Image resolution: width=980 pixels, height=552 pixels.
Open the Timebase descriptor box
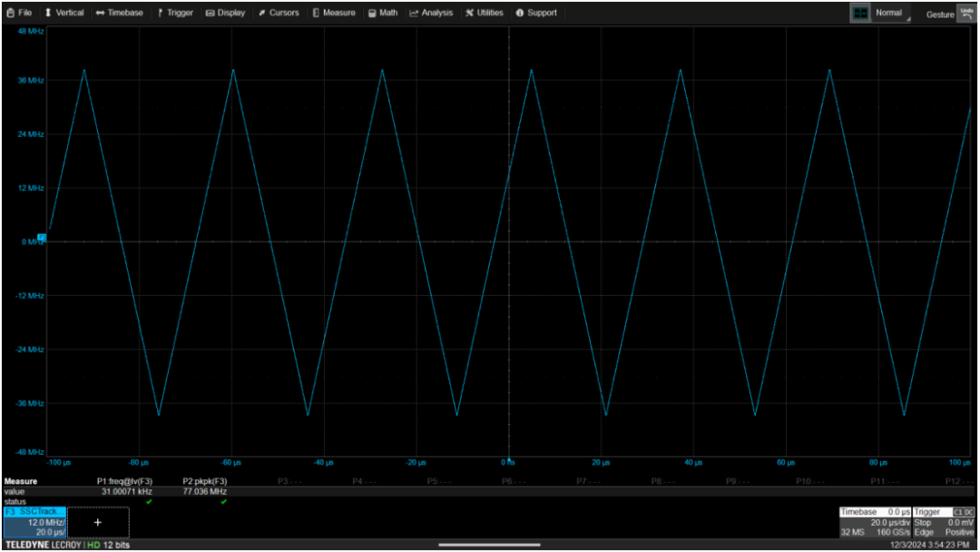875,522
